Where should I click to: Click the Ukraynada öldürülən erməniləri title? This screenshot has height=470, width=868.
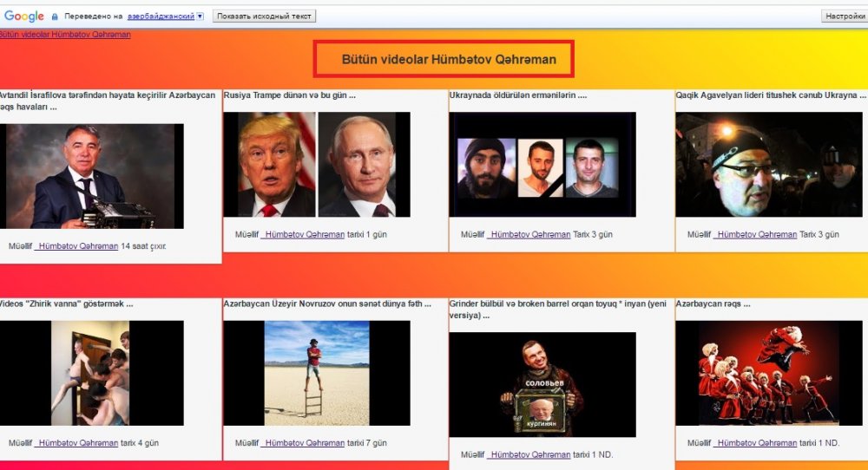(518, 95)
